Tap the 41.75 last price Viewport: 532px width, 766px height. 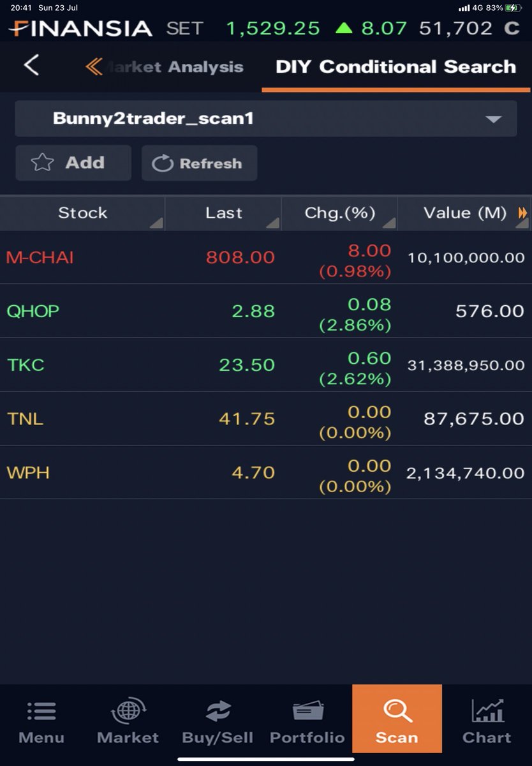(x=247, y=419)
